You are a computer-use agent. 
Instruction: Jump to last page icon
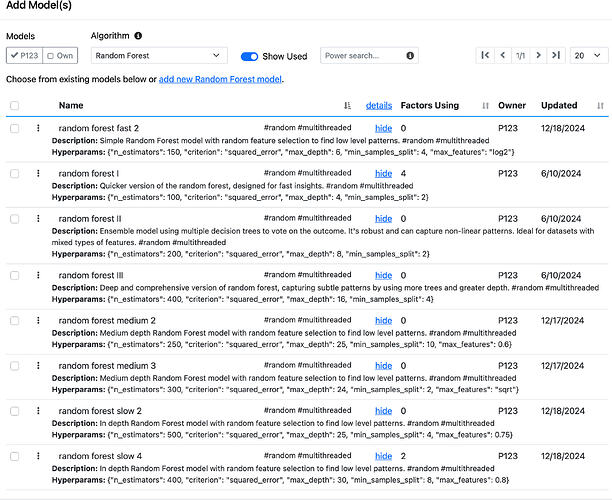coord(556,55)
